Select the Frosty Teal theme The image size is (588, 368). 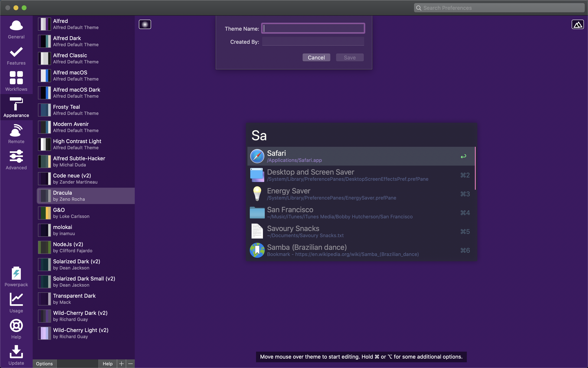point(86,110)
